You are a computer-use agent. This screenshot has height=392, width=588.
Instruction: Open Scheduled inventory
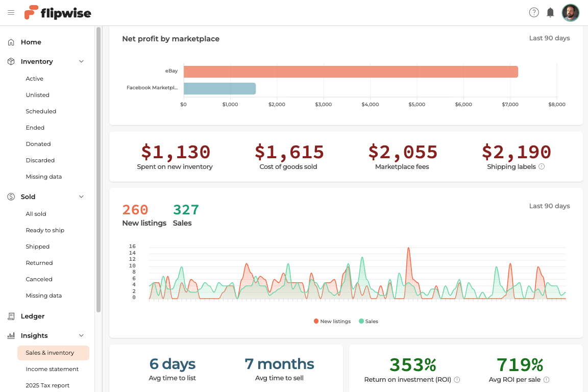pyautogui.click(x=41, y=111)
